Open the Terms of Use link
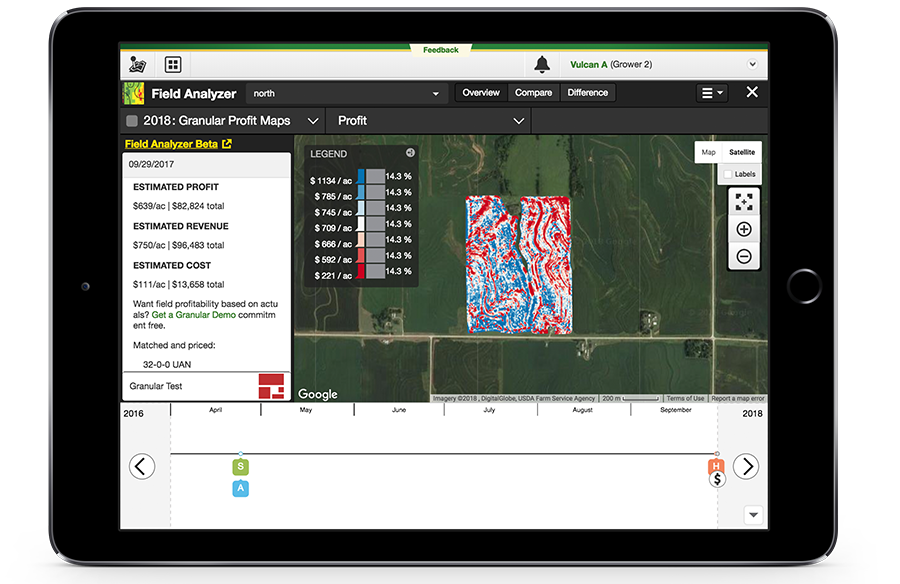This screenshot has height=584, width=900. coord(685,398)
